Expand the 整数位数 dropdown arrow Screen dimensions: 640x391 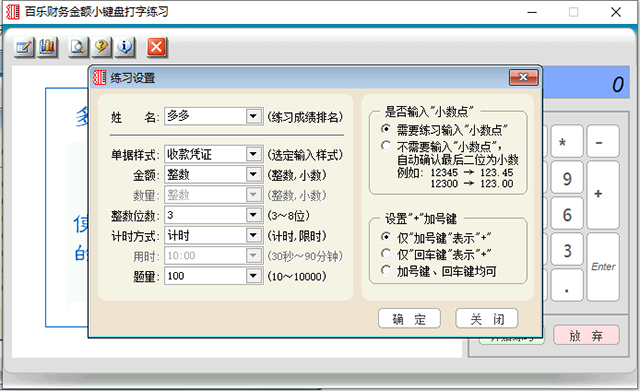[253, 215]
